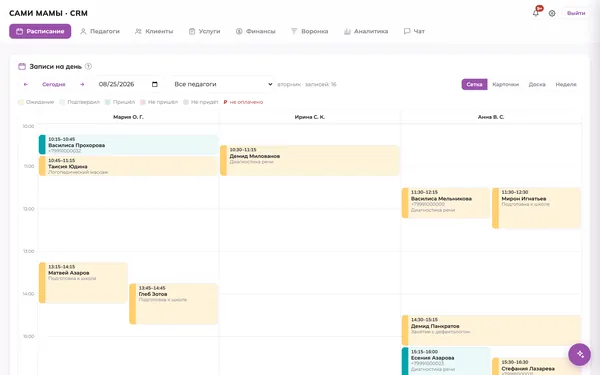Open Есения Азарова 15:15–16:00 appointment
Viewport: 600px width, 375px height.
(446, 361)
